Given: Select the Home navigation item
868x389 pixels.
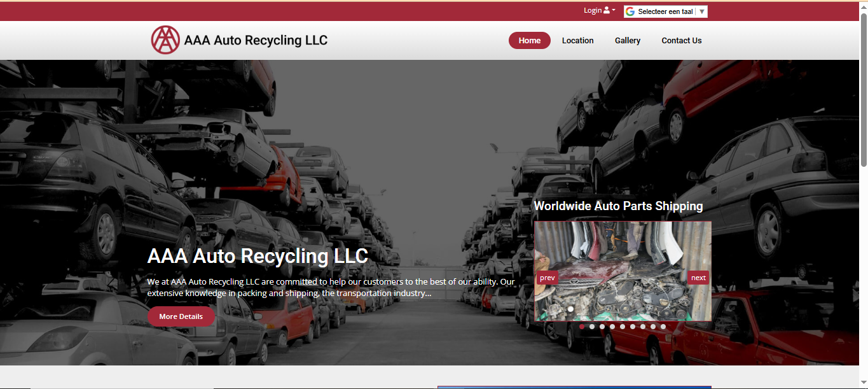Looking at the screenshot, I should [x=529, y=41].
